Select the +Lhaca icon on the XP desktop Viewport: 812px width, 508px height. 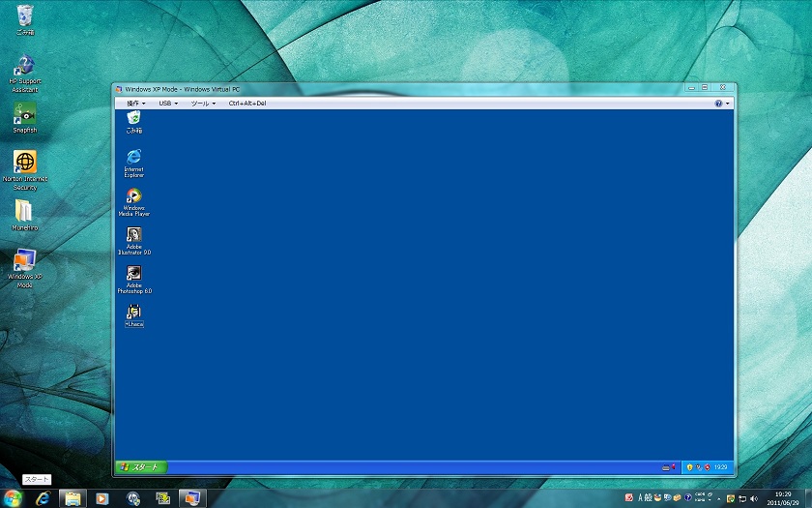pos(134,315)
